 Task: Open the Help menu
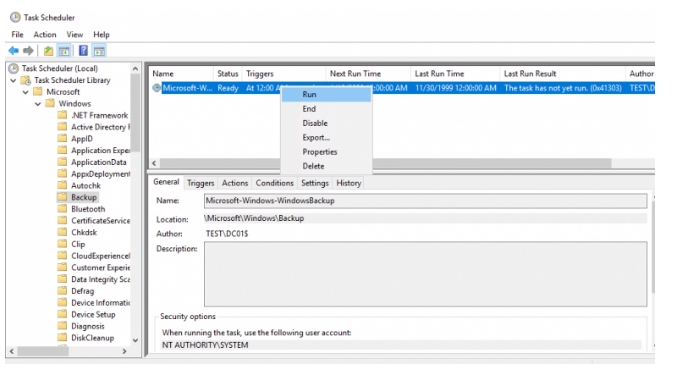click(x=101, y=35)
